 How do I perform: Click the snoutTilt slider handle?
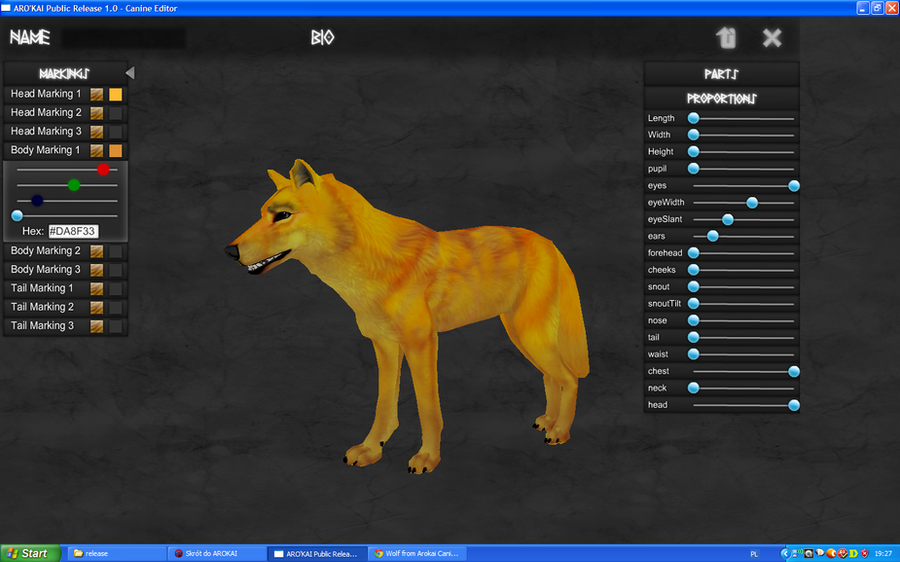(693, 304)
